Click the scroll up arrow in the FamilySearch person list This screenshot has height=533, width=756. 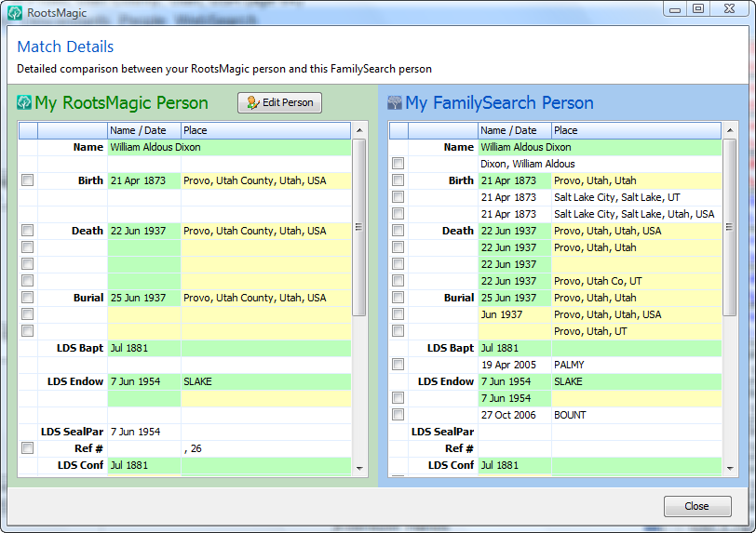(x=730, y=130)
